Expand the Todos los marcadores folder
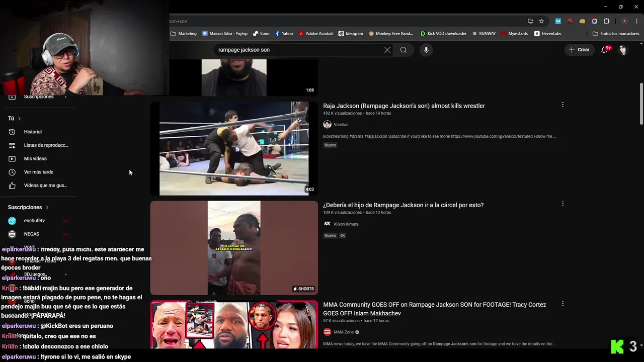 (616, 34)
